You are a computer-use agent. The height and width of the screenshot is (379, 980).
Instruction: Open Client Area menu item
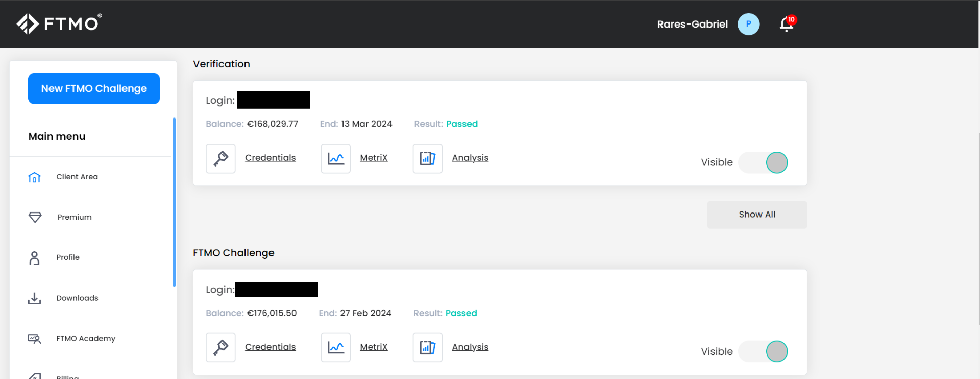click(77, 177)
